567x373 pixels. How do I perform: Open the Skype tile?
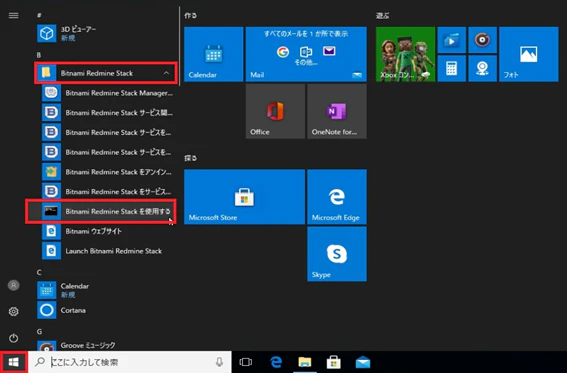pyautogui.click(x=337, y=254)
